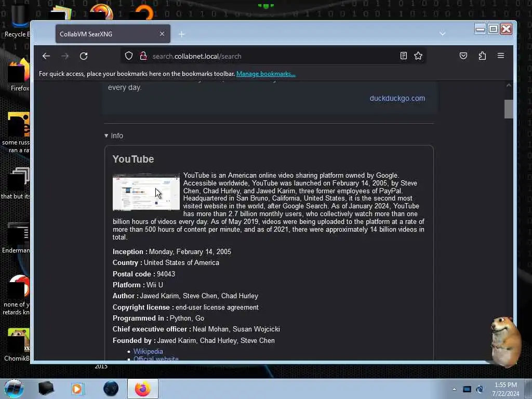Click the page vertical scrollbar thumb
The width and height of the screenshot is (532, 399).
[508, 109]
